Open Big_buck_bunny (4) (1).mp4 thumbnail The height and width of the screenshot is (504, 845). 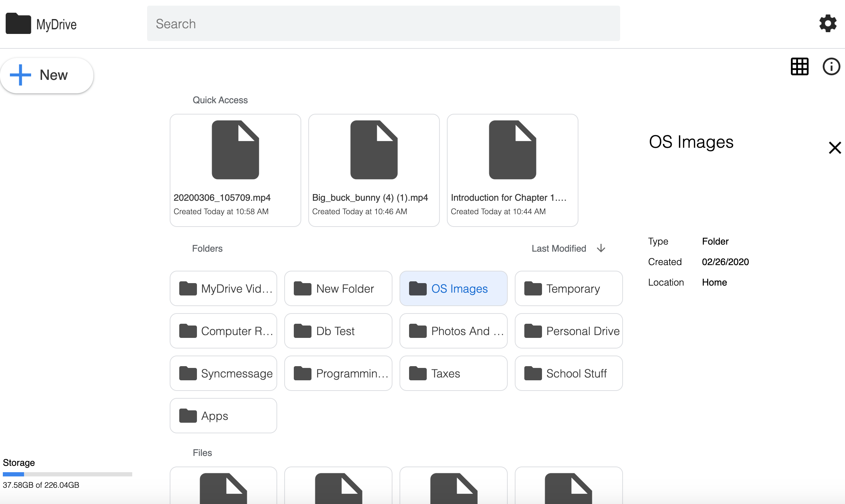373,150
